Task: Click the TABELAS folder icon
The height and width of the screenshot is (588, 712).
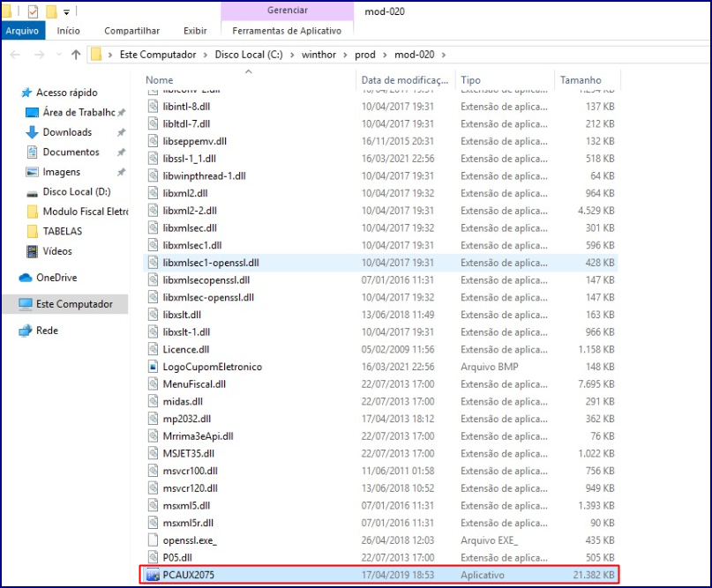Action: (x=33, y=231)
